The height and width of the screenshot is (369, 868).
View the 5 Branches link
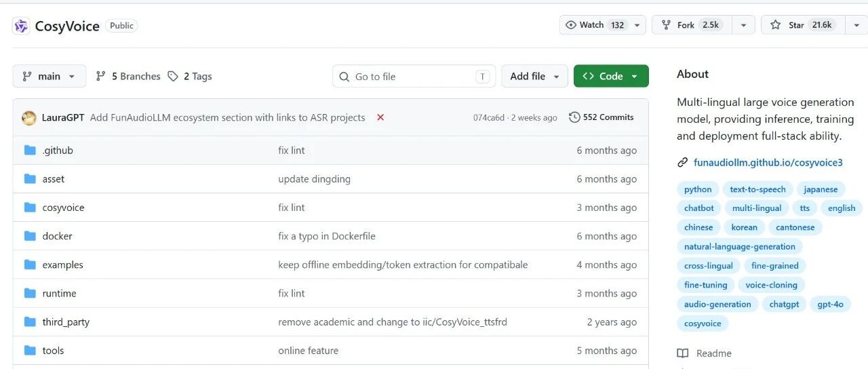click(x=128, y=76)
